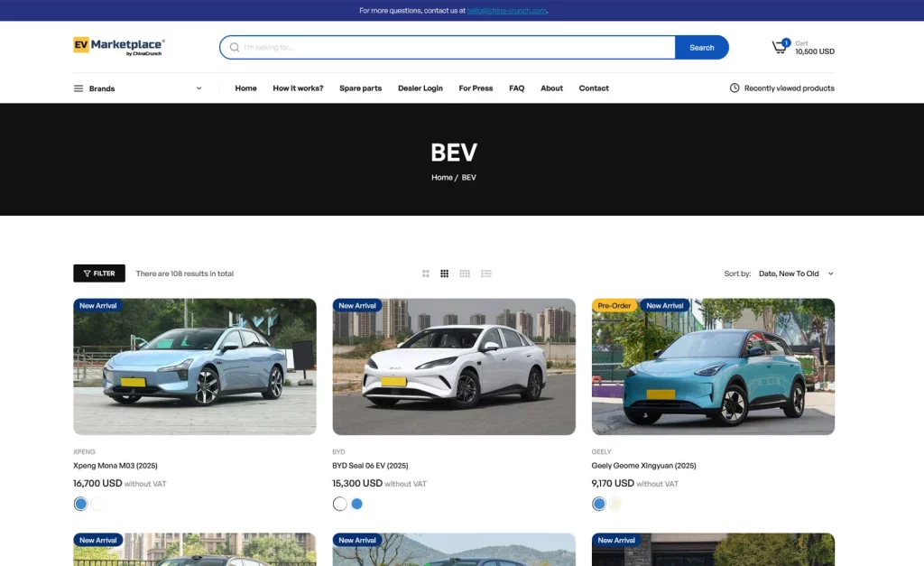The height and width of the screenshot is (566, 924).
Task: Open the FAQ page
Action: (517, 88)
